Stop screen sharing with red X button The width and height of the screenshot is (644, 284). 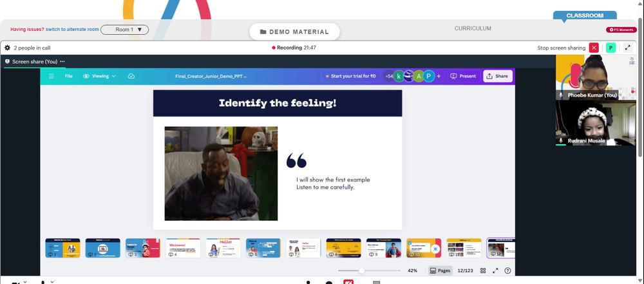pyautogui.click(x=594, y=48)
